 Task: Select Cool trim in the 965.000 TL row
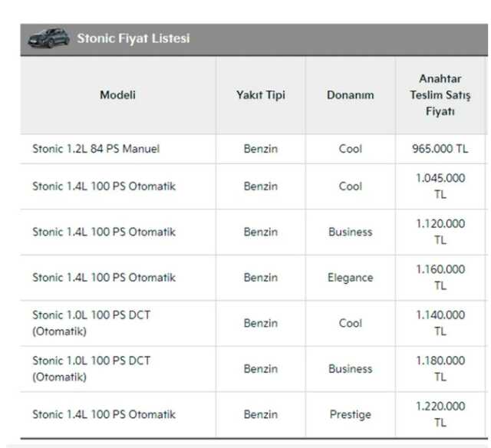(350, 149)
